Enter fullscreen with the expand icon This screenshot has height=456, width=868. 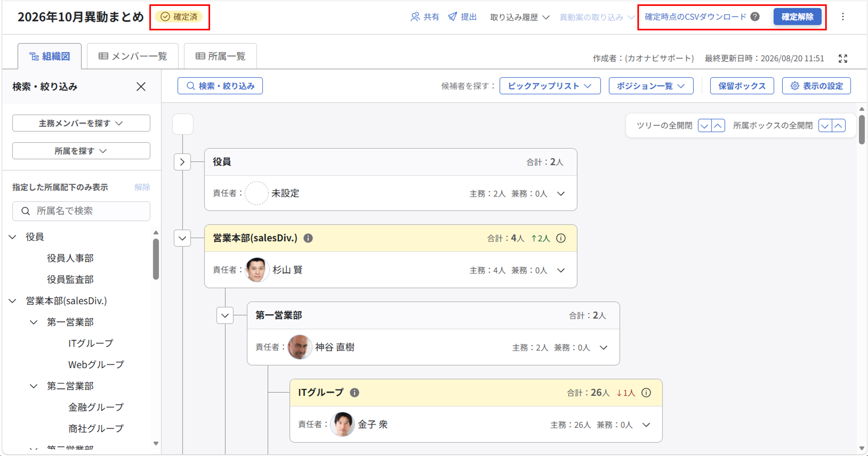pos(843,58)
